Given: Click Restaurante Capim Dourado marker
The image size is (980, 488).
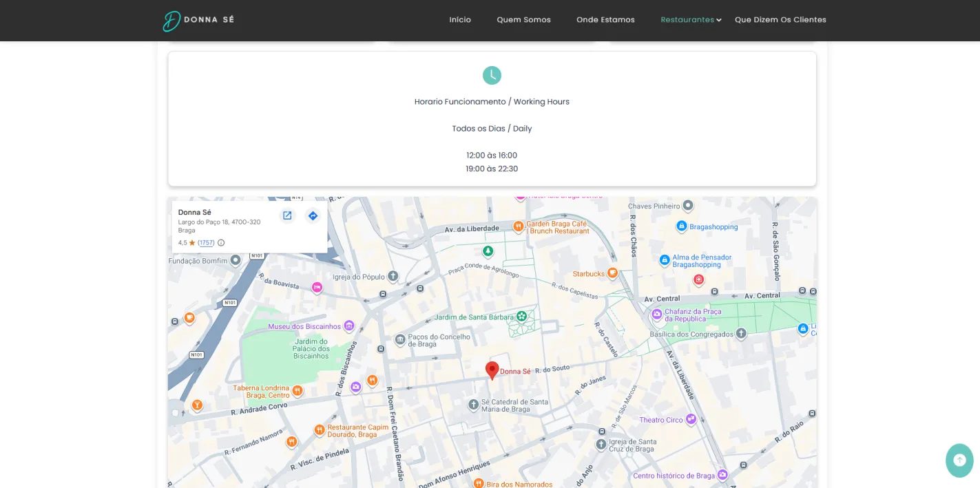Looking at the screenshot, I should [x=320, y=430].
